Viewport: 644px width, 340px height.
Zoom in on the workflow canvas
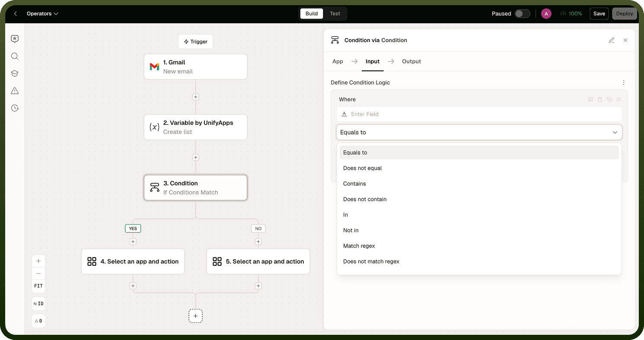click(x=38, y=261)
